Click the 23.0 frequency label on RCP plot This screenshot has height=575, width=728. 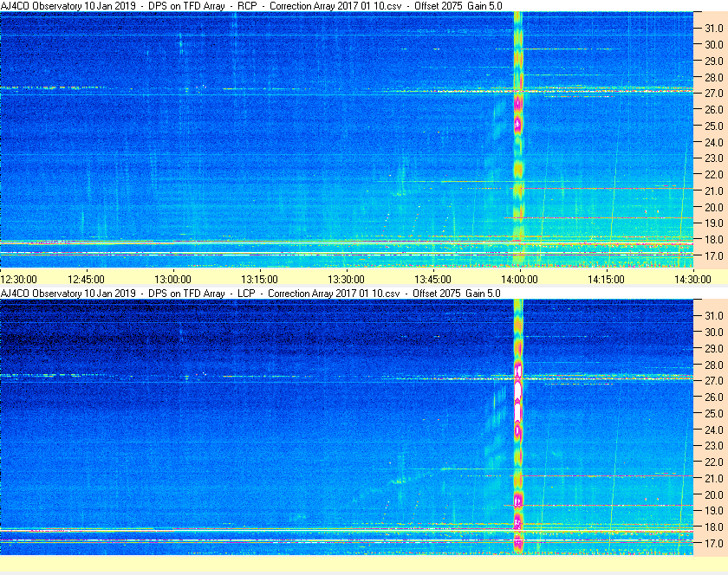click(714, 158)
